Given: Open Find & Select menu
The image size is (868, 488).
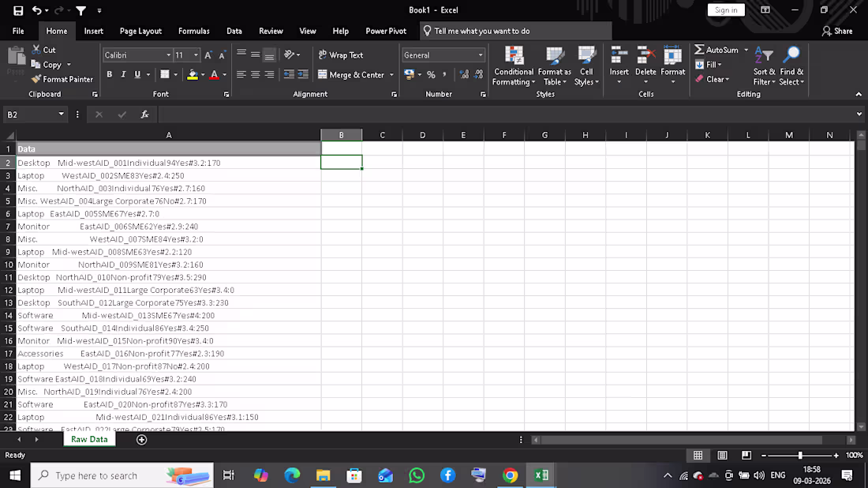Looking at the screenshot, I should pyautogui.click(x=791, y=66).
